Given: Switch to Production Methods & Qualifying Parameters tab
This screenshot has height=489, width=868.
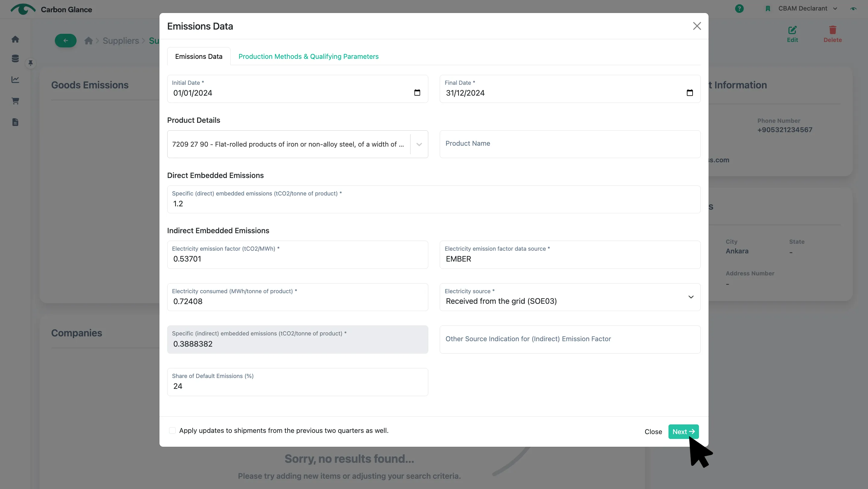Looking at the screenshot, I should [x=308, y=56].
